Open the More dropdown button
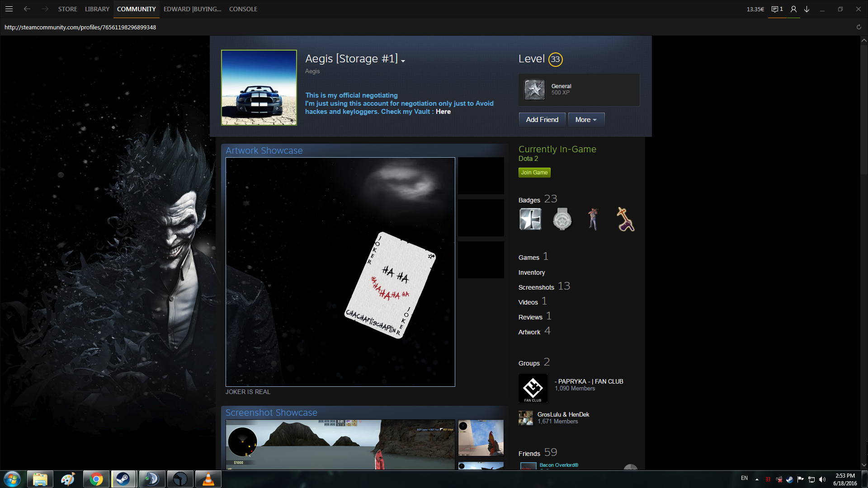 coord(586,120)
